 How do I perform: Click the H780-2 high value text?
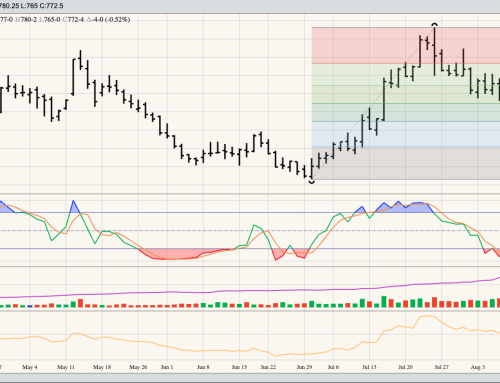[26, 20]
